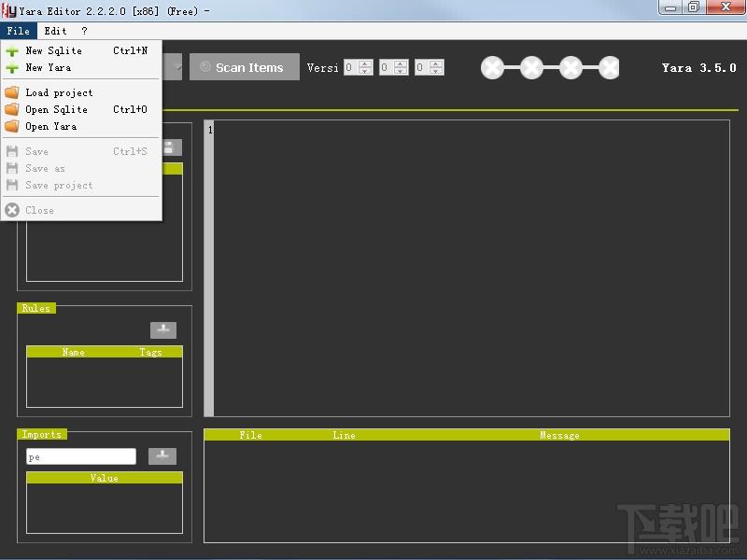Choose New Yara menu entry
Image resolution: width=747 pixels, height=560 pixels.
click(81, 67)
